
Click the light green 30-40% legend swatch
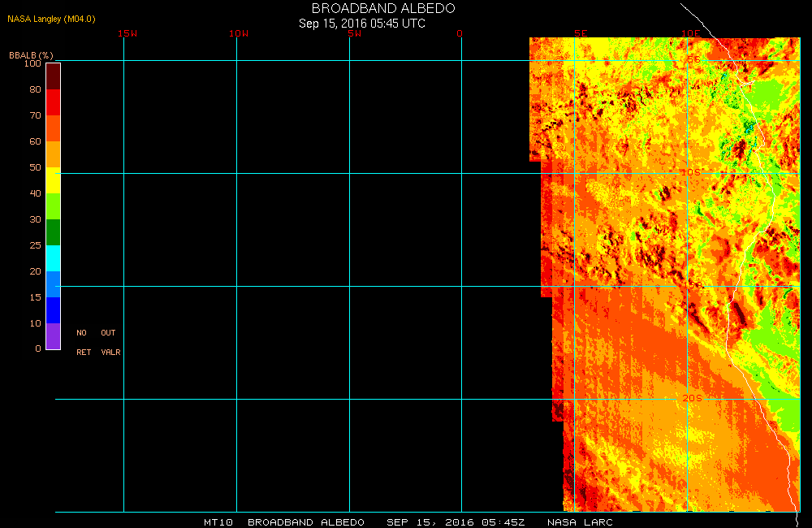(x=53, y=206)
